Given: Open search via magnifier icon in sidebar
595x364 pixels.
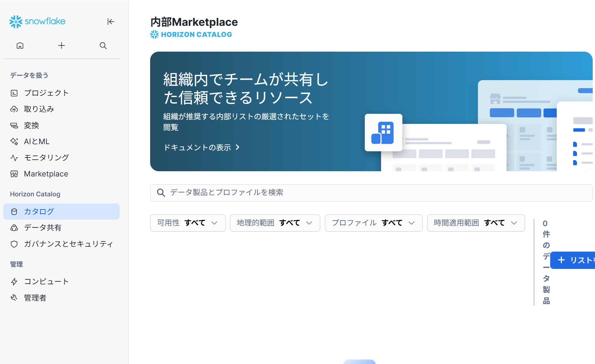Looking at the screenshot, I should point(103,45).
